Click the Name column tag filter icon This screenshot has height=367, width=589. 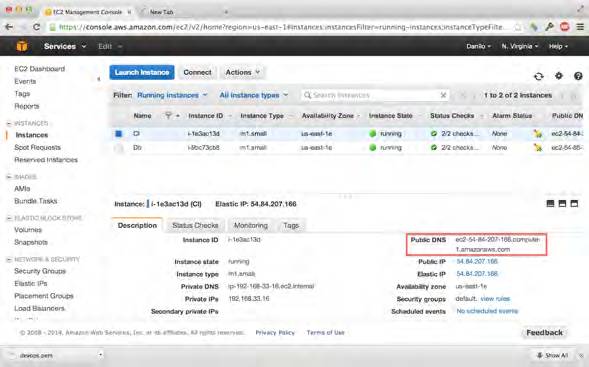click(x=168, y=116)
